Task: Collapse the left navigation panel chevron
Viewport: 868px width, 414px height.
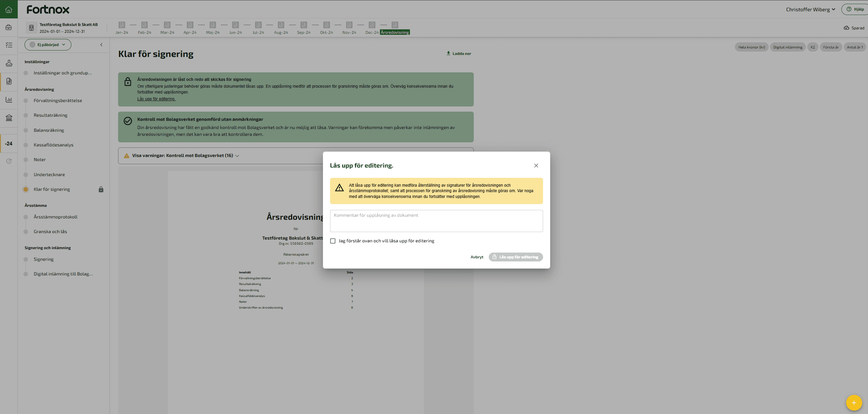Action: point(101,45)
